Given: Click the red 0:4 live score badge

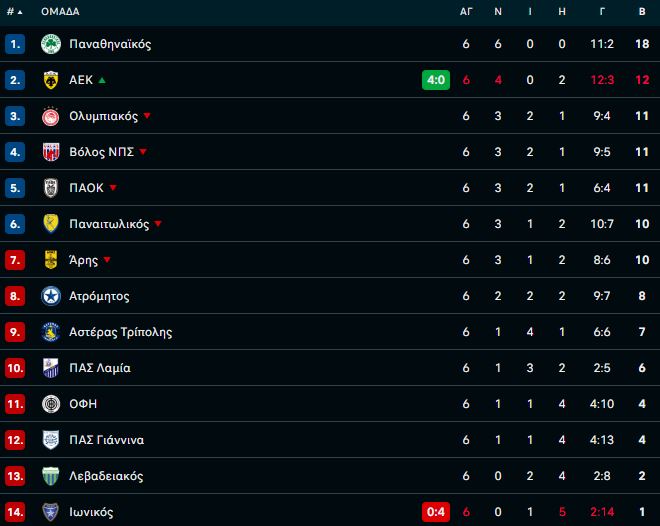Looking at the screenshot, I should click(x=436, y=512).
